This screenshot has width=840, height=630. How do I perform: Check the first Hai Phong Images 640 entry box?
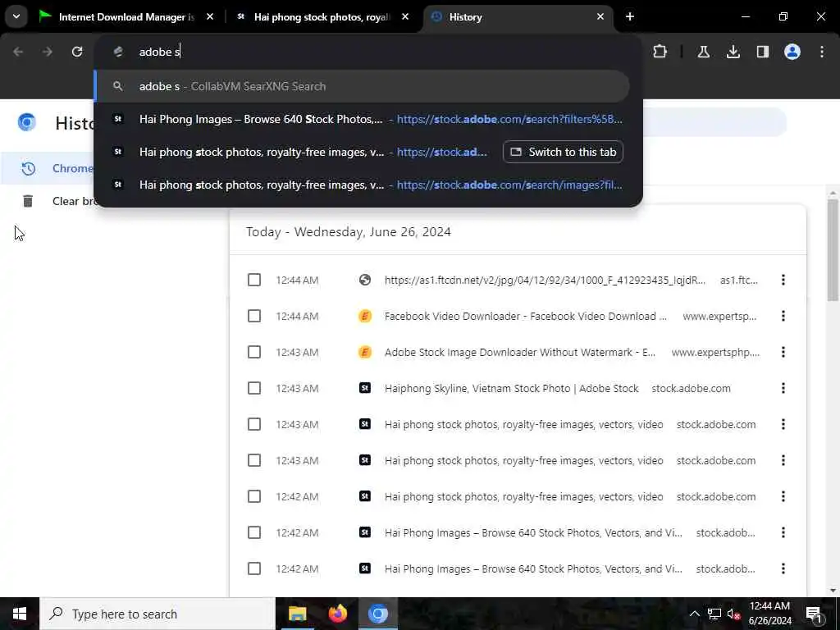254,532
